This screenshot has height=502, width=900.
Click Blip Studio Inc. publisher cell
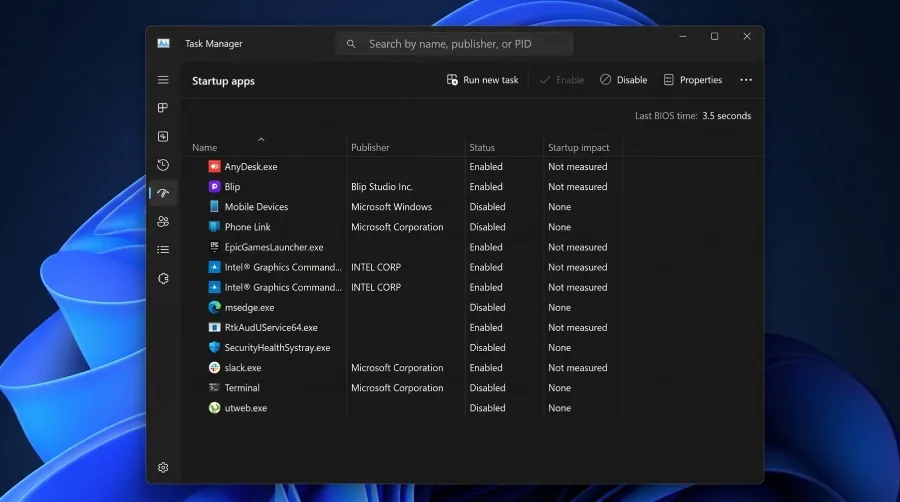point(382,186)
